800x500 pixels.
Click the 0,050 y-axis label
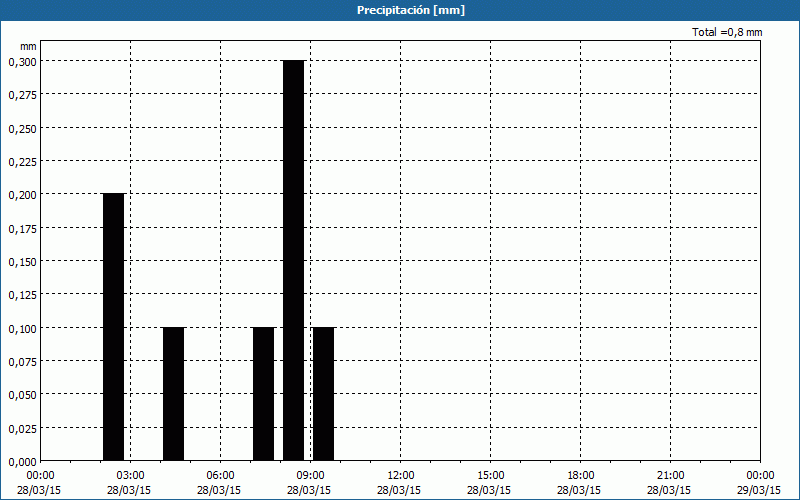tap(22, 394)
